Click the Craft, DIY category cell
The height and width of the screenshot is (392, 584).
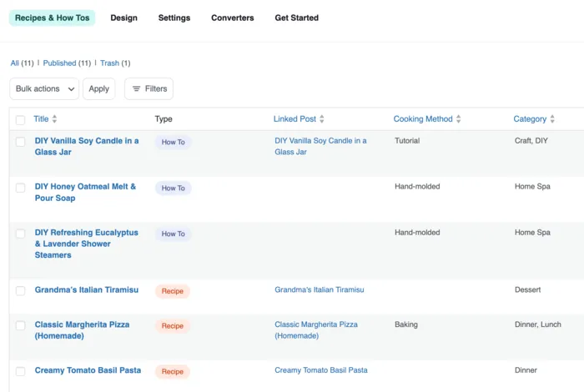(531, 141)
